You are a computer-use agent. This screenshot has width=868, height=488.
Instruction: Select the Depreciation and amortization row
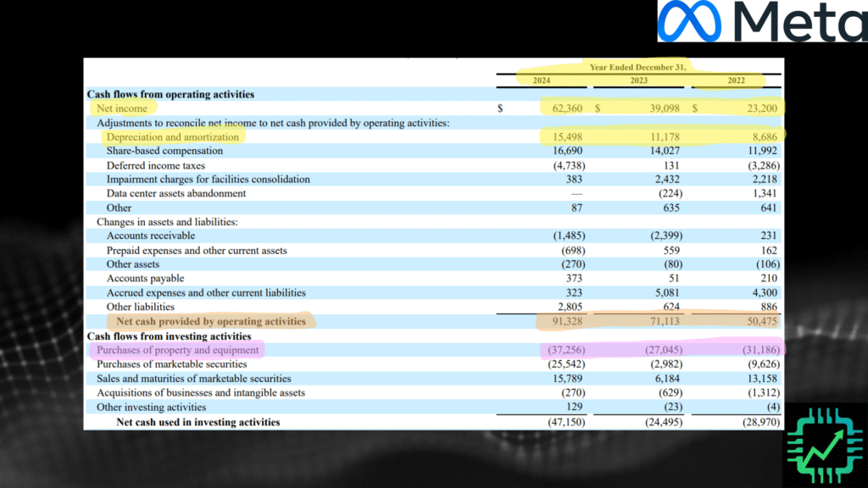pyautogui.click(x=173, y=136)
